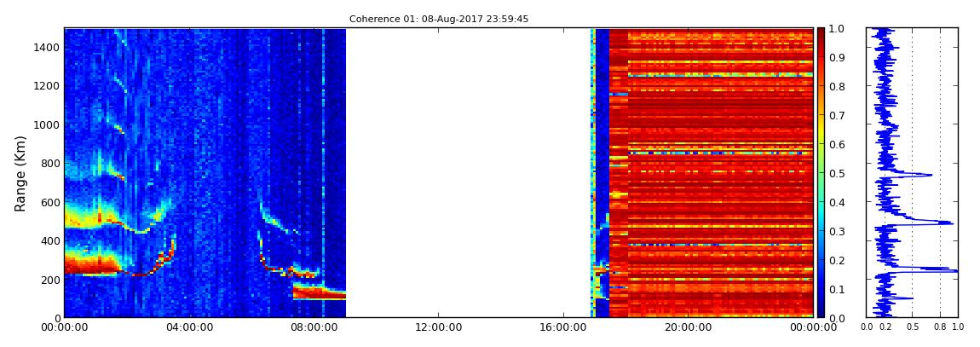Viewport: 980px width, 347px height.
Task: Select the "1400" range tick label
Action: point(48,48)
